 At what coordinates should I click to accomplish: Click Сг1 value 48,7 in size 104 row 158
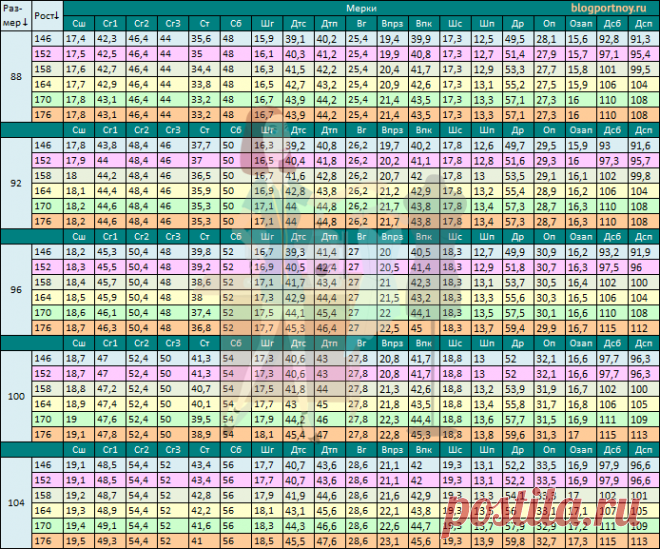click(x=110, y=495)
